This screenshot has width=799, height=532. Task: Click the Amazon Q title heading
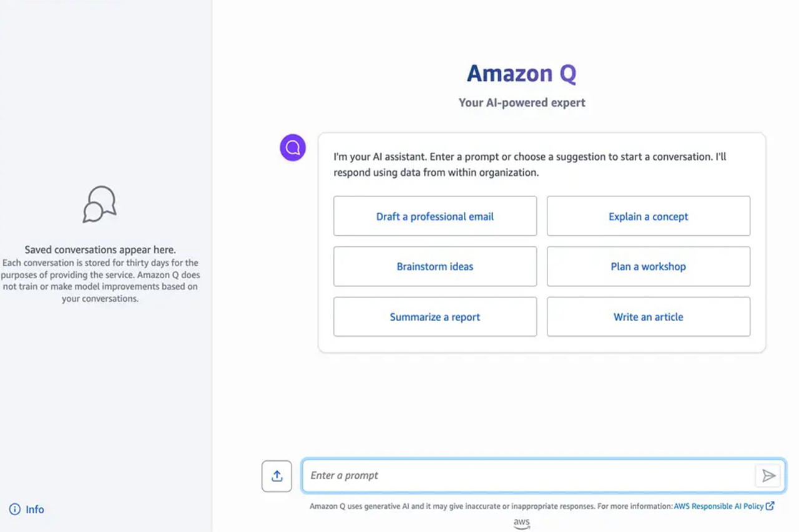[x=522, y=73]
